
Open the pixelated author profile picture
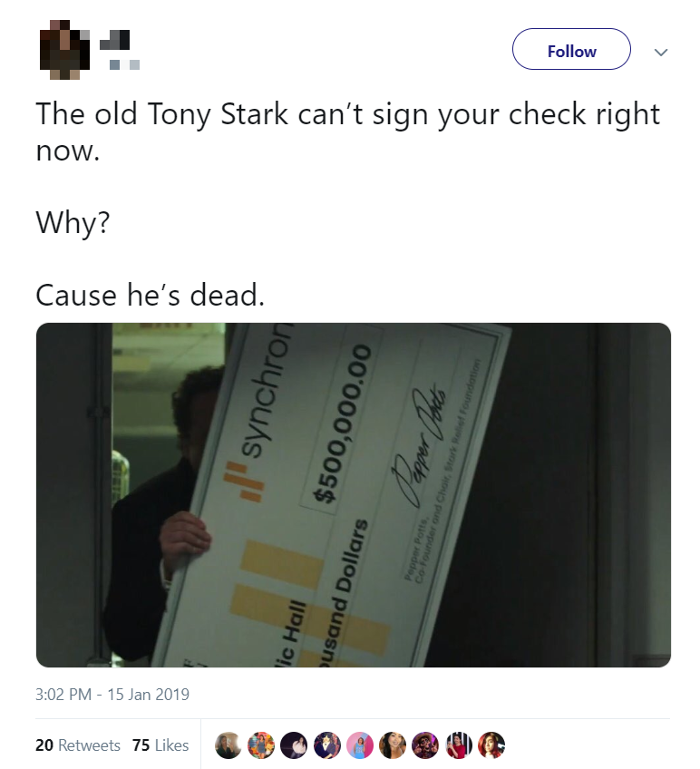click(64, 50)
